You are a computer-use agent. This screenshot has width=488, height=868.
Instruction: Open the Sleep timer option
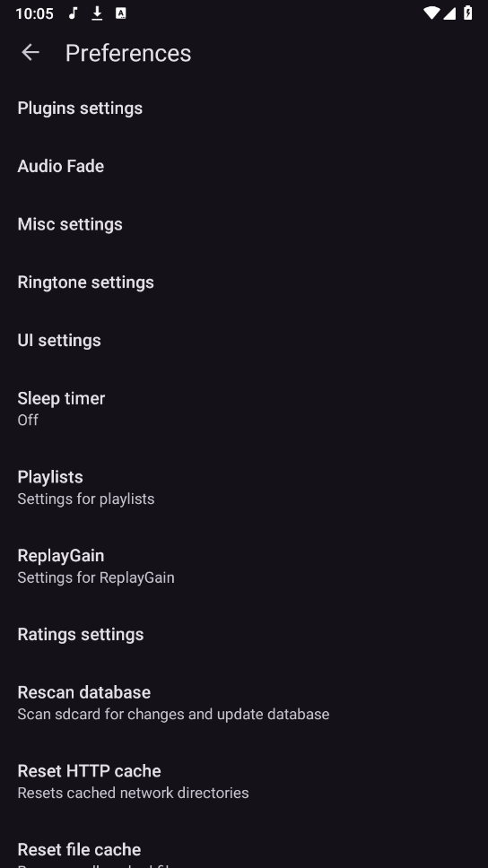(244, 409)
